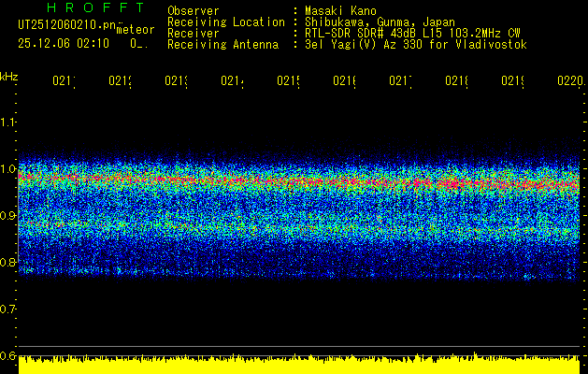Click the 0218 time marker
Image resolution: width=588 pixels, height=374 pixels.
(x=457, y=80)
